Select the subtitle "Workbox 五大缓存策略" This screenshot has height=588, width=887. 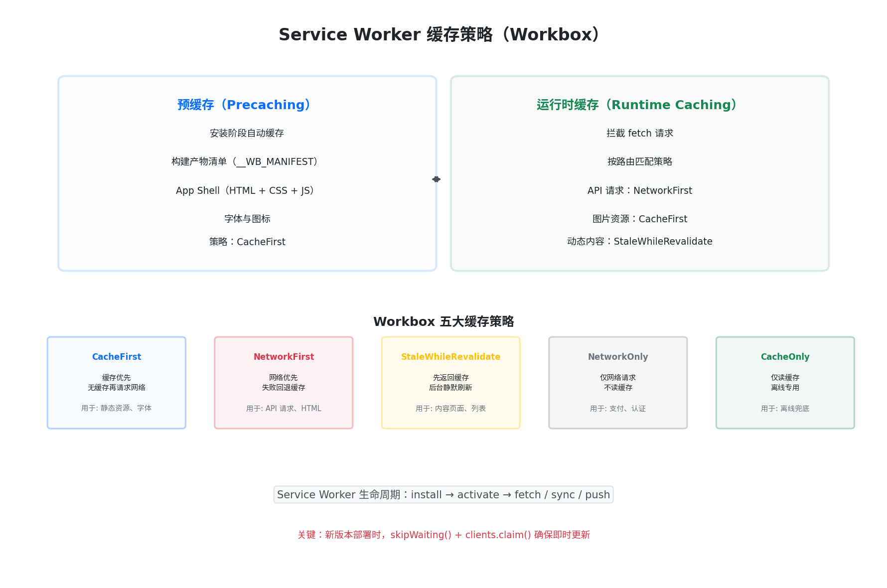443,321
